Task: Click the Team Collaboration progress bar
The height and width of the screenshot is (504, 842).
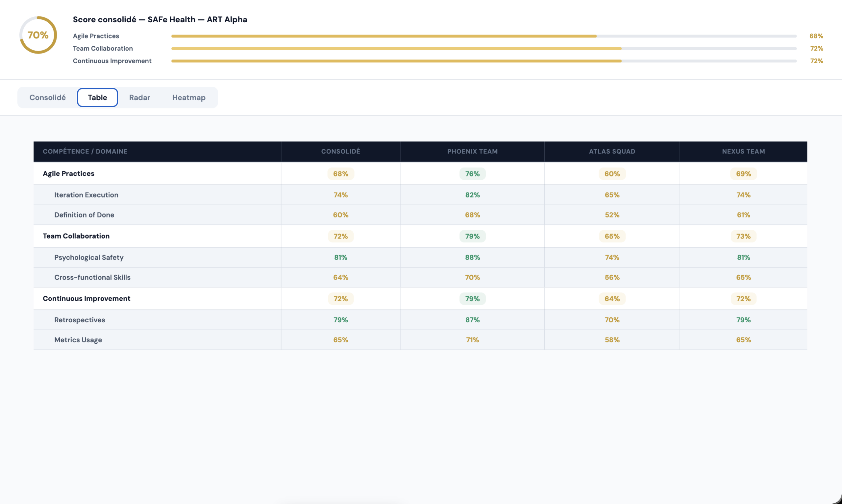Action: coord(483,49)
